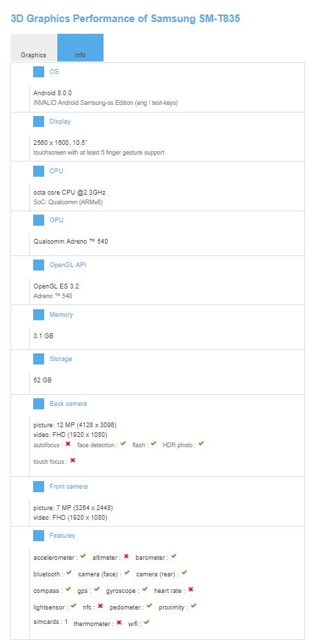Click the Back camera section heading
314x644 pixels.
pos(68,404)
